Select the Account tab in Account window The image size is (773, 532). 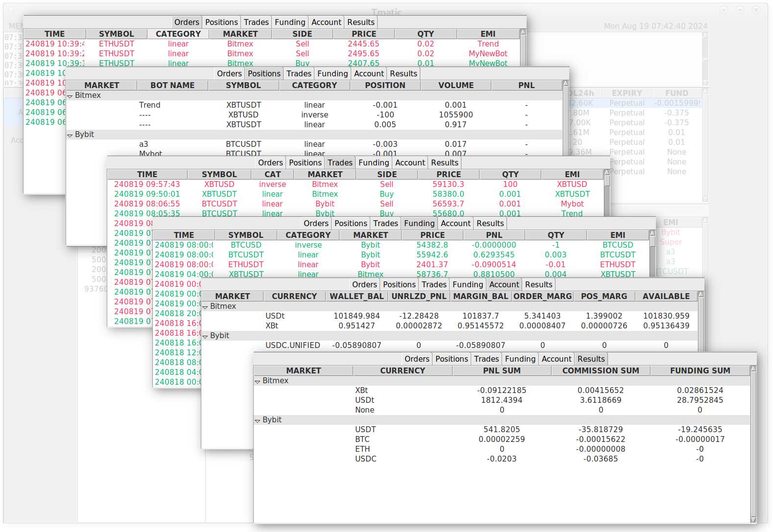point(504,284)
